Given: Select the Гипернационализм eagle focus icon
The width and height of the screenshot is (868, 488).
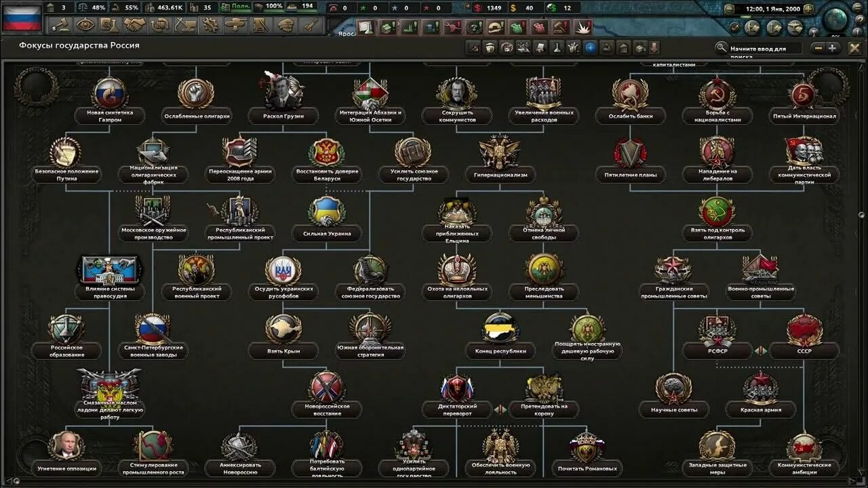Looking at the screenshot, I should [x=500, y=152].
